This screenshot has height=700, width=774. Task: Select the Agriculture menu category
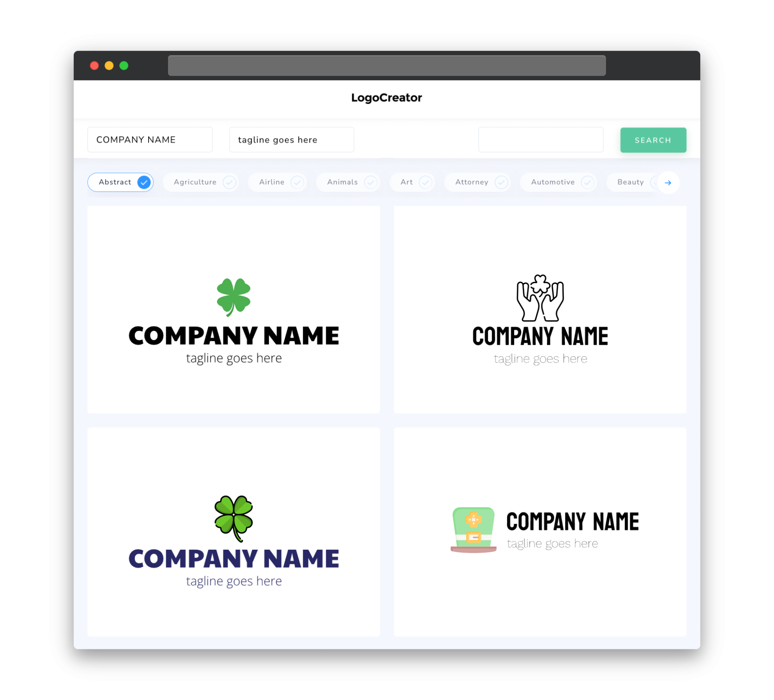pos(195,182)
